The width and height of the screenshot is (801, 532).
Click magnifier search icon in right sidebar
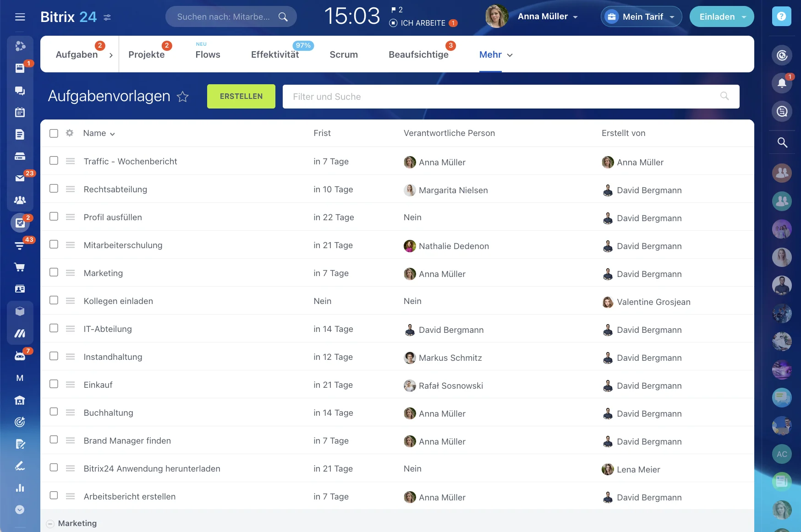tap(782, 142)
